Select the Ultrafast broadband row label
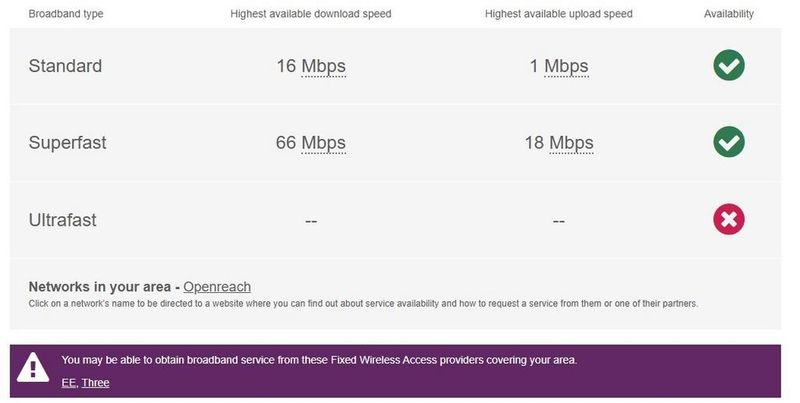800x403 pixels. 63,220
